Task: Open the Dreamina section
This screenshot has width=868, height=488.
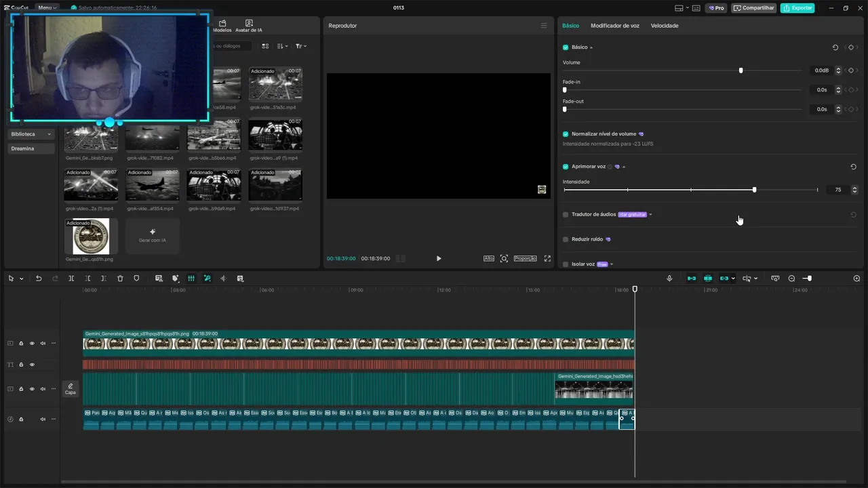Action: click(31, 148)
